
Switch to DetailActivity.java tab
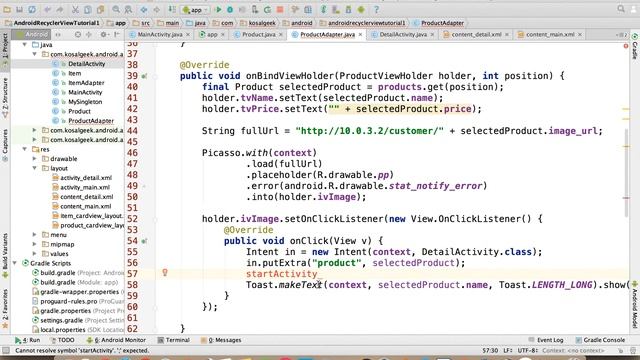[x=403, y=35]
